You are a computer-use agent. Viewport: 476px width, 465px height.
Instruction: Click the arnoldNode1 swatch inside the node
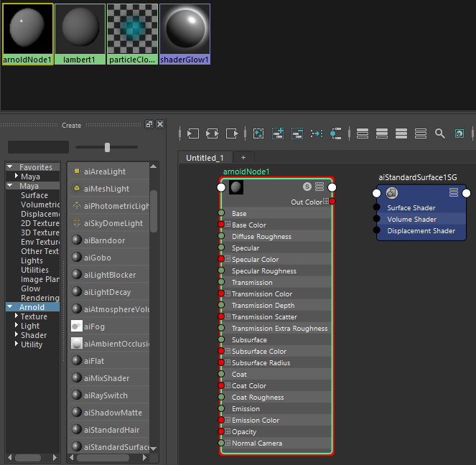(x=236, y=187)
